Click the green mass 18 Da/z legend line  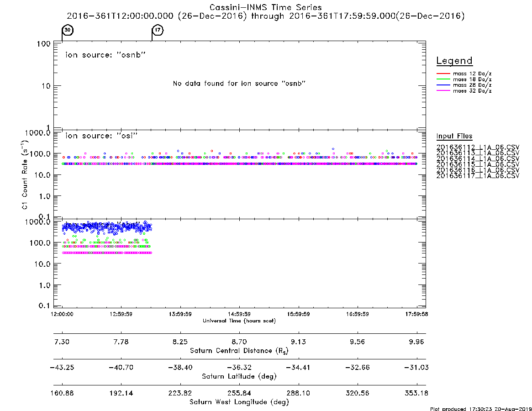click(443, 79)
